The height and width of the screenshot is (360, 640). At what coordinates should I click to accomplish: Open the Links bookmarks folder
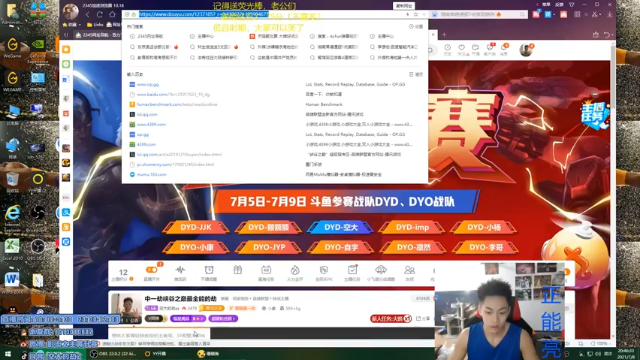(95, 24)
